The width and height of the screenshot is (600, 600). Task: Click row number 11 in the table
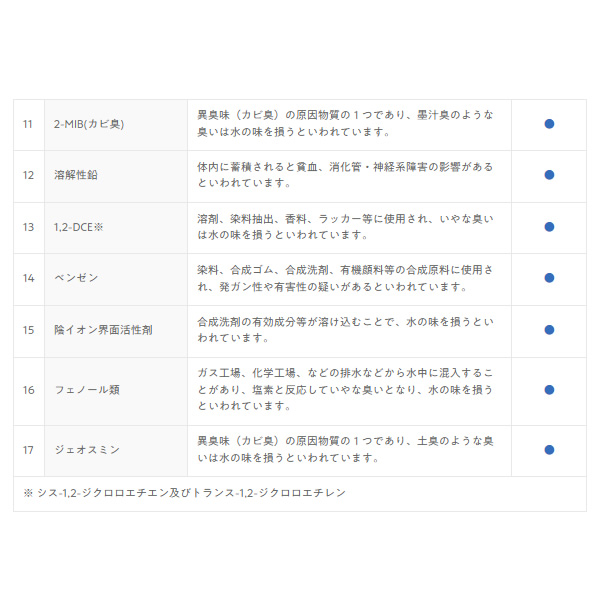pos(28,124)
